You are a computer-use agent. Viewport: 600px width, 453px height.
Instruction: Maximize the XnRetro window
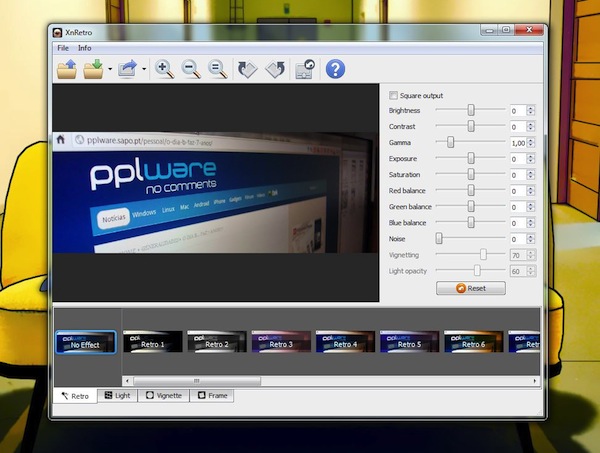(x=506, y=30)
